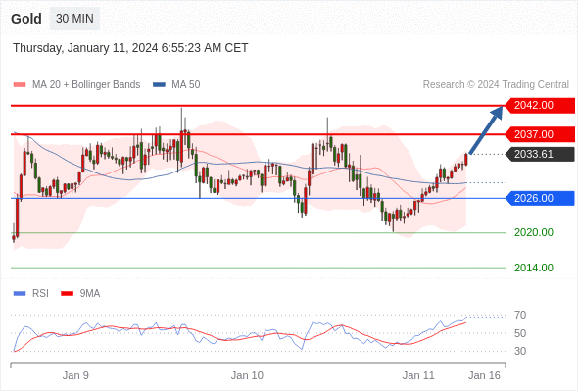578x392 pixels.
Task: Click the 2042.00 resistance price tag
Action: click(540, 106)
